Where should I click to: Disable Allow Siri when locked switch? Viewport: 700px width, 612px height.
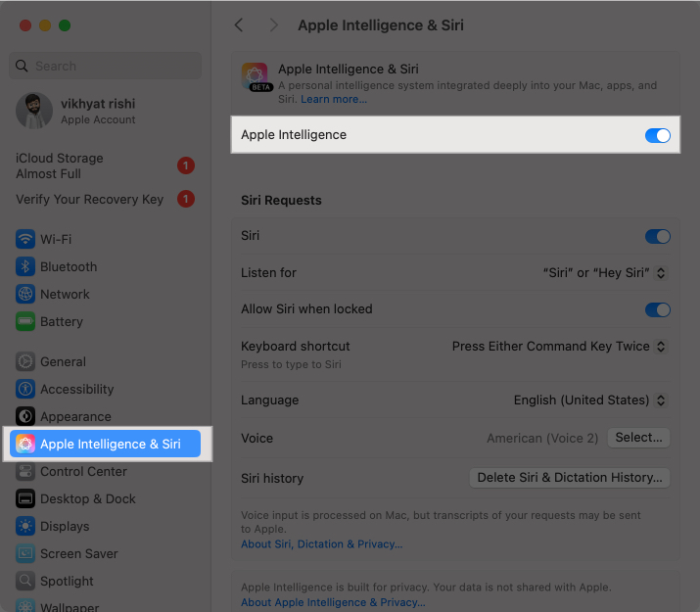click(x=658, y=309)
